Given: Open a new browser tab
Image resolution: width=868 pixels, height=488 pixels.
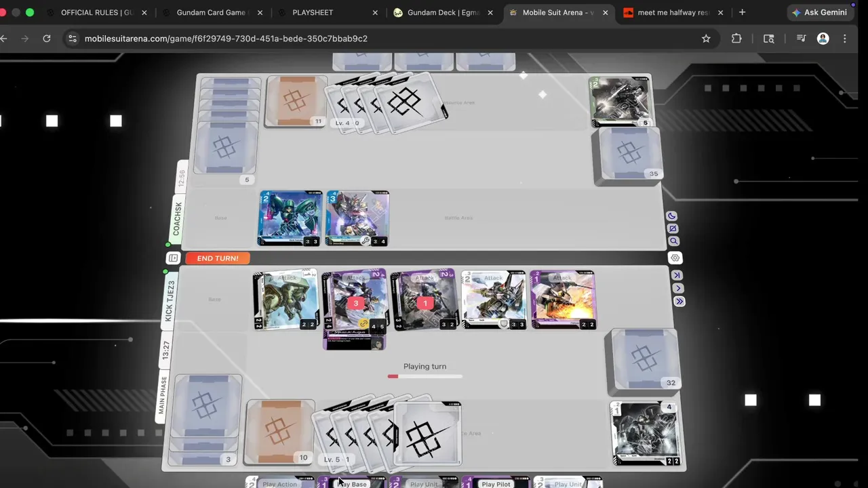Looking at the screenshot, I should tap(742, 12).
